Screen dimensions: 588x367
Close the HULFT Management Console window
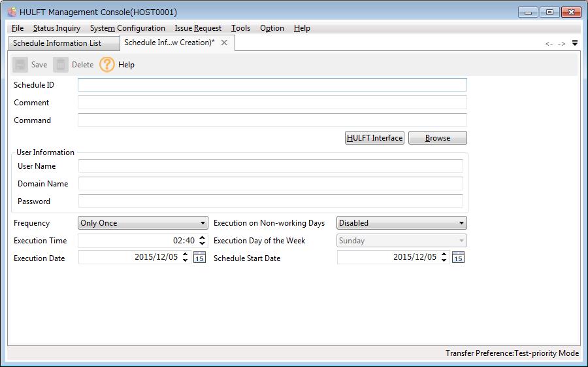pos(571,12)
